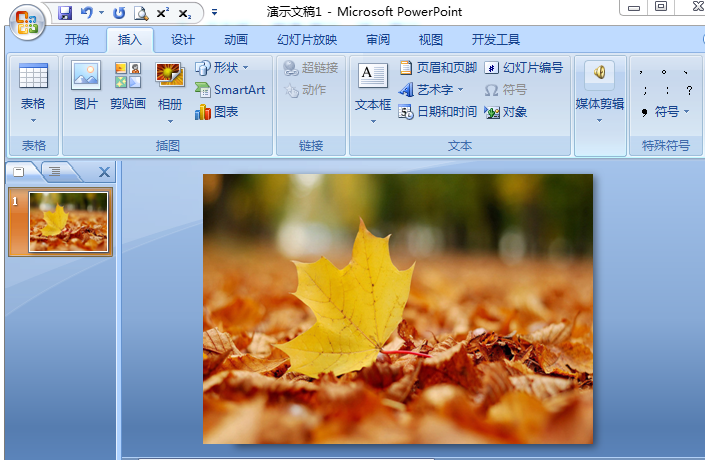This screenshot has height=460, width=705.
Task: Insert 日期和时间 date and time
Action: pyautogui.click(x=438, y=112)
